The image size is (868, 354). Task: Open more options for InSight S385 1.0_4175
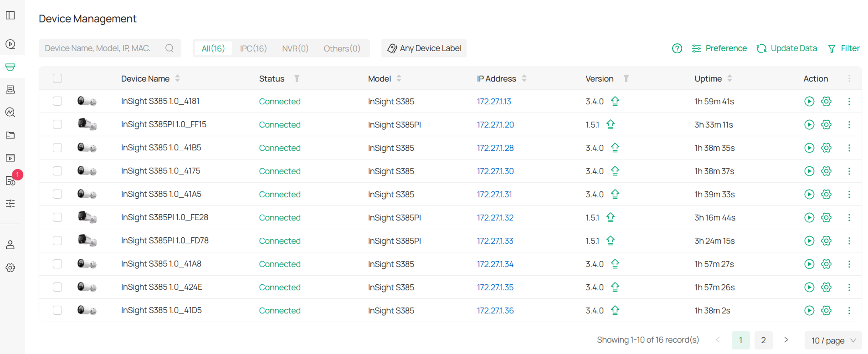(x=849, y=171)
